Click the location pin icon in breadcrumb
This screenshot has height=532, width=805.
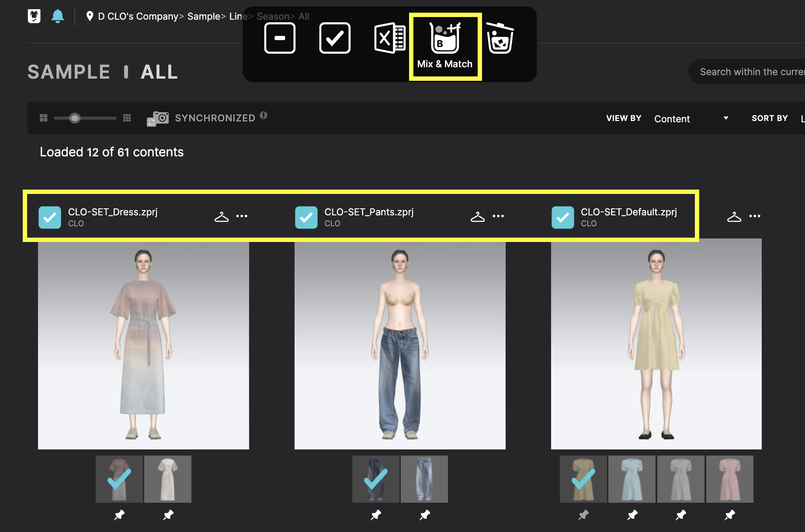point(90,16)
